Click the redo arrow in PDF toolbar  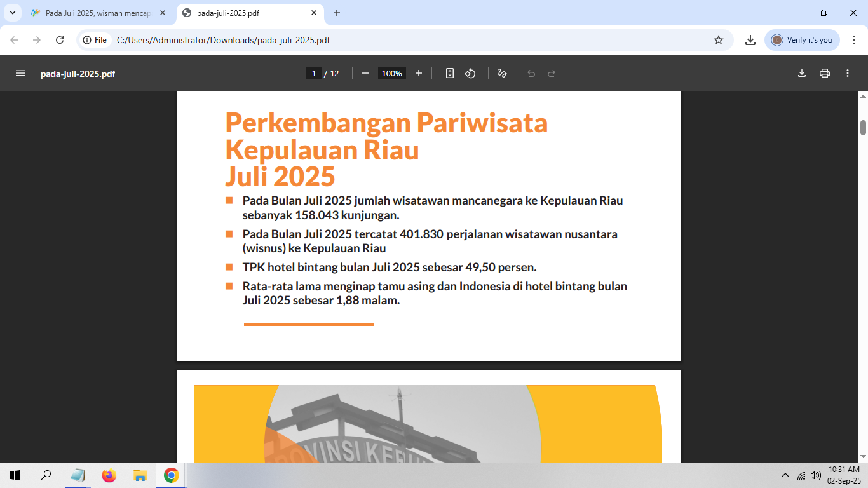pos(552,73)
